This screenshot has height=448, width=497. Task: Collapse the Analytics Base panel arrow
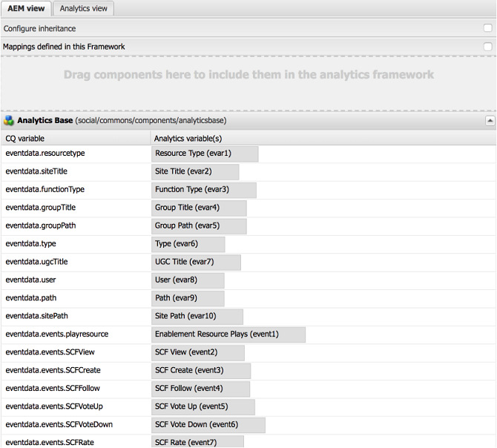490,121
